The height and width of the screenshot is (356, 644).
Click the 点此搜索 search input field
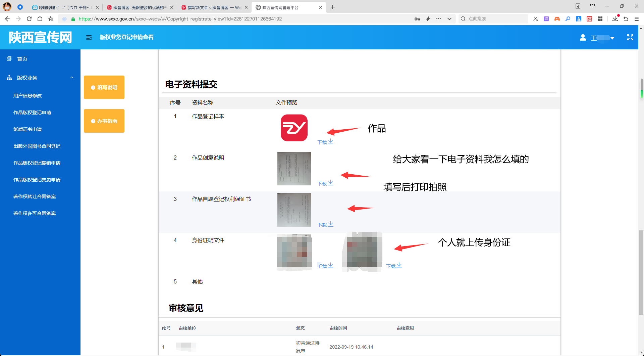click(x=496, y=19)
